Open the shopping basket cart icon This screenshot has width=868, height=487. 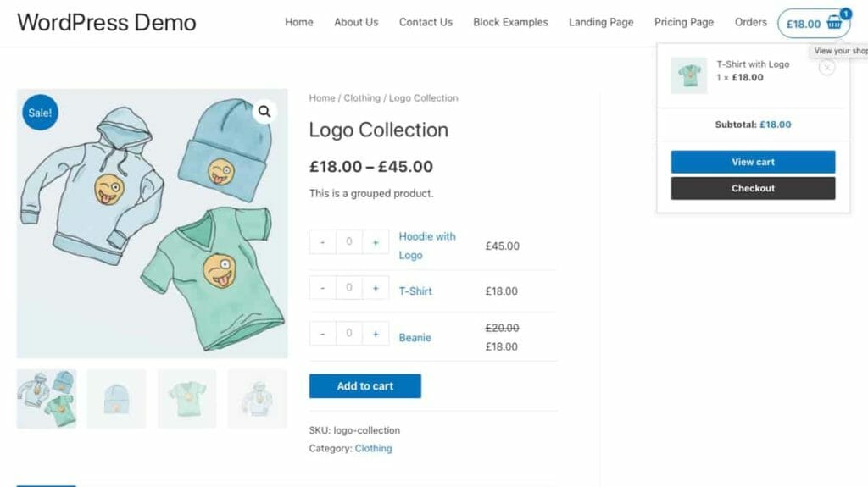(834, 24)
